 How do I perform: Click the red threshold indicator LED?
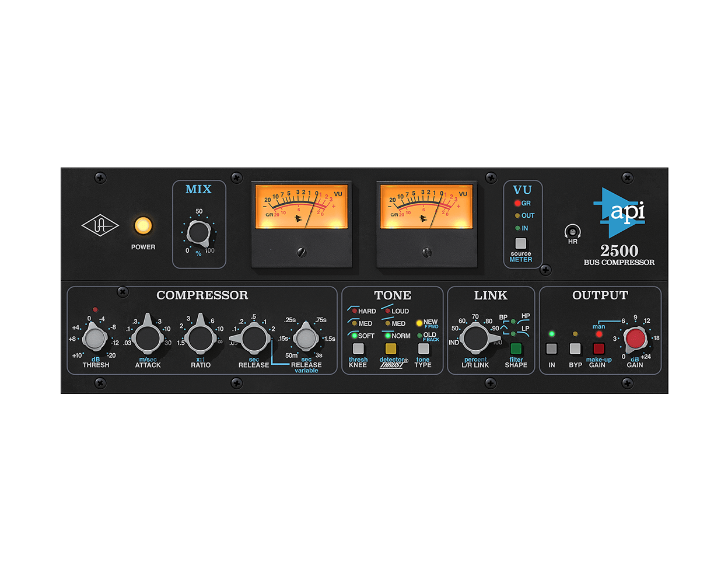click(x=95, y=310)
